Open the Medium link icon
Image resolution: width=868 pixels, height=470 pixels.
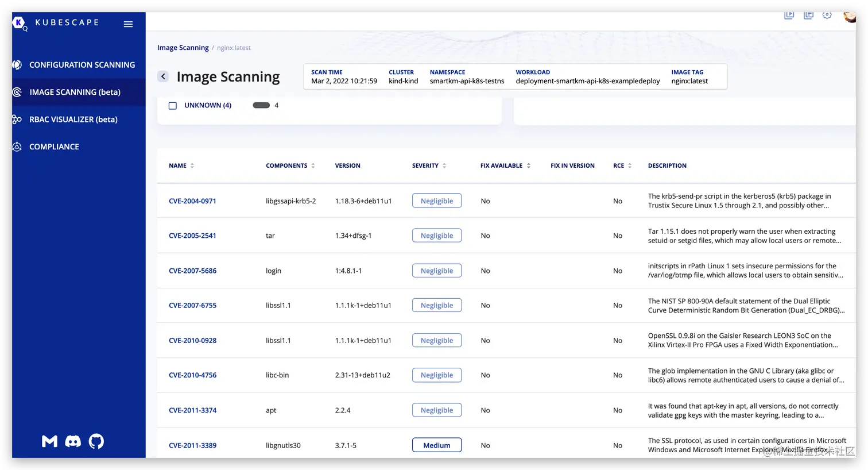[49, 441]
